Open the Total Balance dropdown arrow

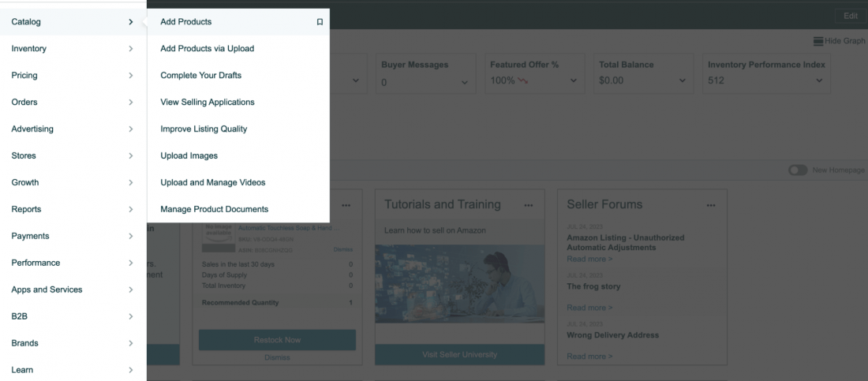[682, 81]
